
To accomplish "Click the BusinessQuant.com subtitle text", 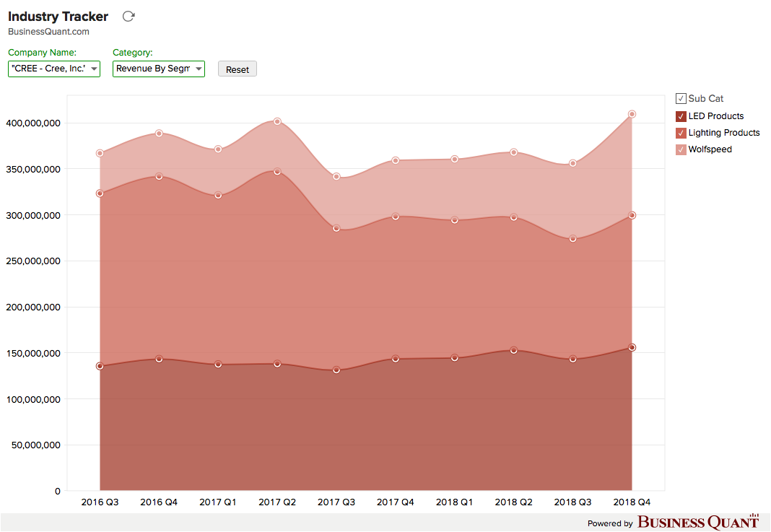I will click(x=48, y=32).
